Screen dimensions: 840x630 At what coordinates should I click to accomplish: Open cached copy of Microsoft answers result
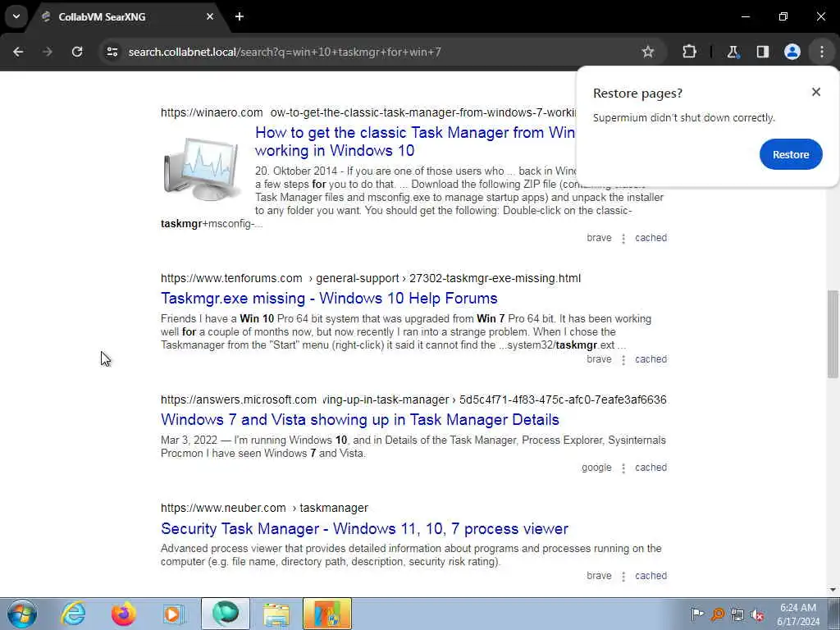(x=651, y=468)
